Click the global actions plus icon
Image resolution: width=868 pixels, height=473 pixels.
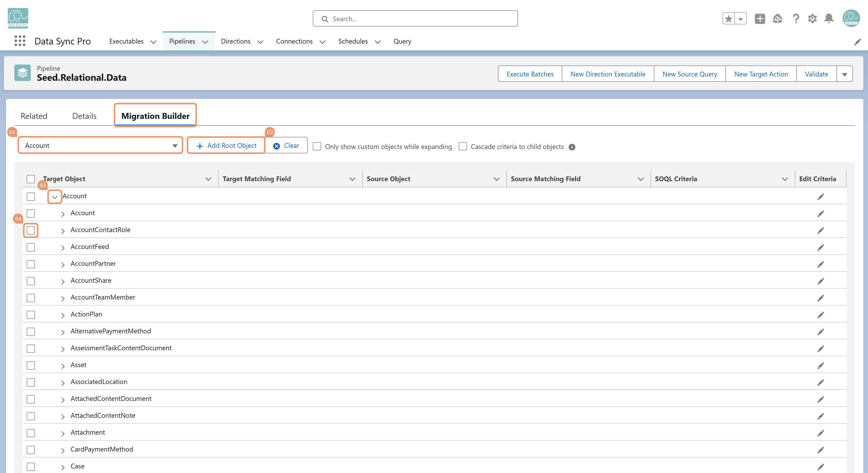(x=760, y=18)
